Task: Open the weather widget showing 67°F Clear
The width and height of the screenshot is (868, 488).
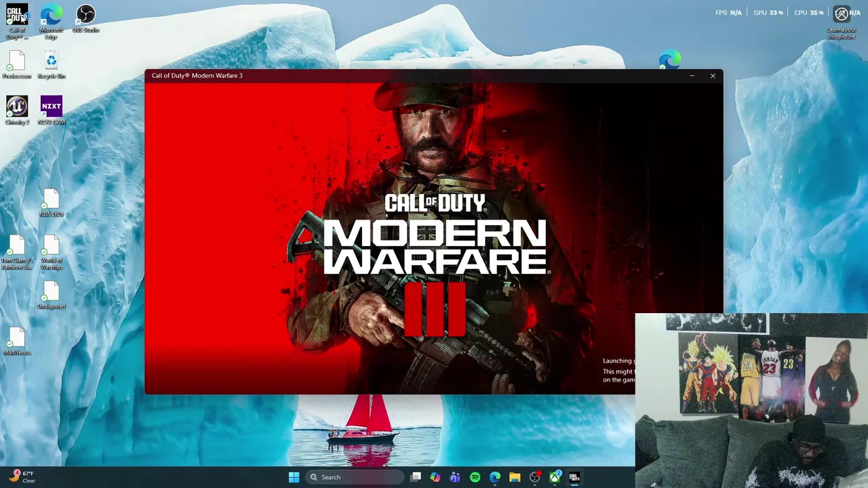Action: tap(22, 476)
